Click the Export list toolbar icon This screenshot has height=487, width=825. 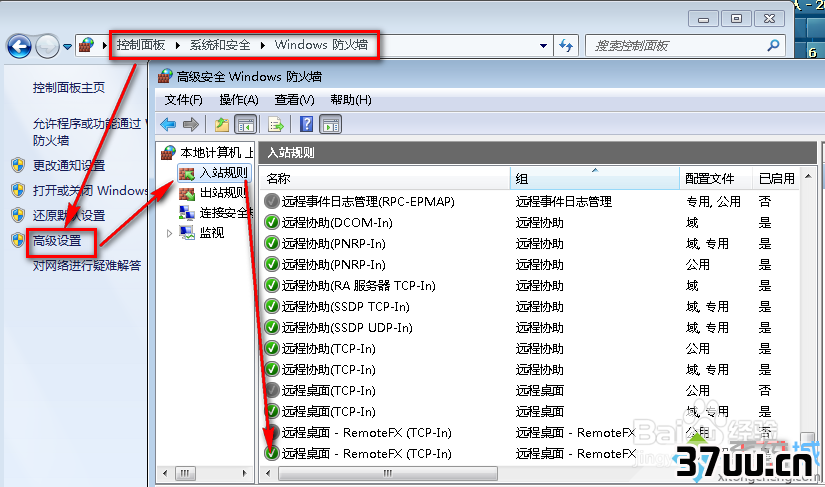pos(276,125)
